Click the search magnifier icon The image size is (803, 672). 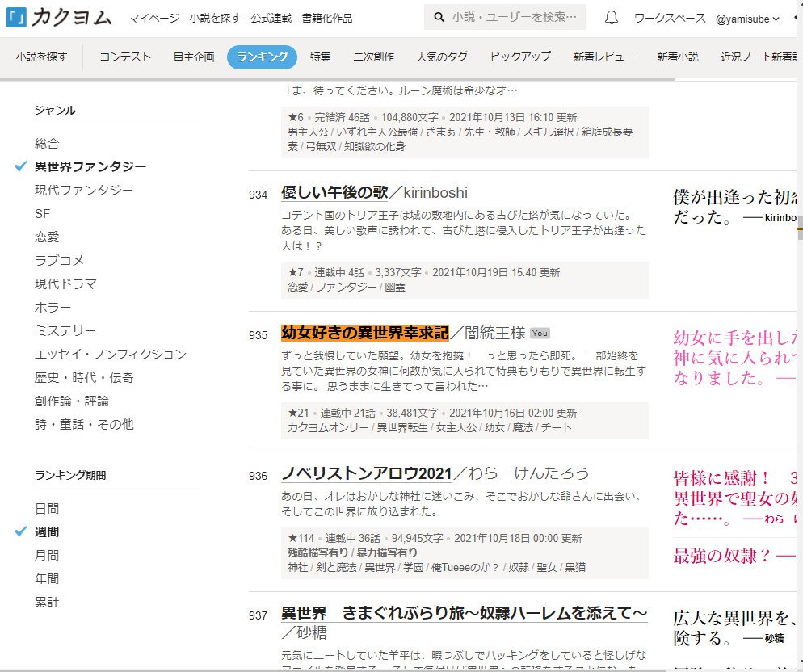click(x=439, y=18)
